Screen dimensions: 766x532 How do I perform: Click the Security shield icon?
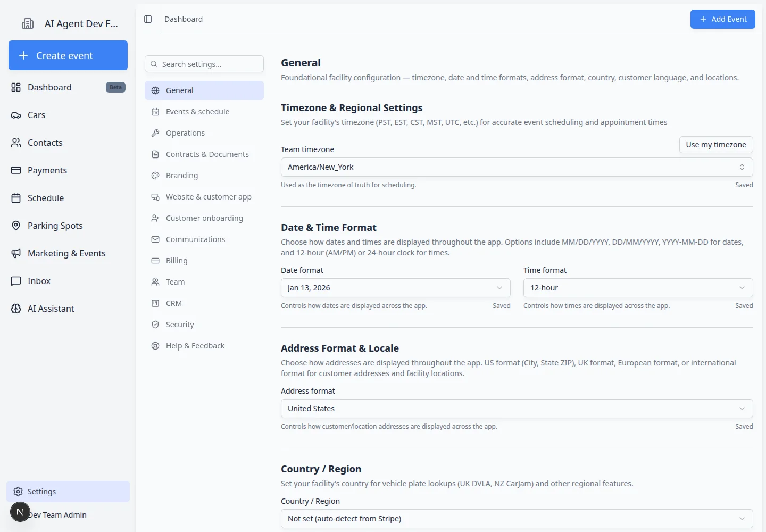point(155,325)
